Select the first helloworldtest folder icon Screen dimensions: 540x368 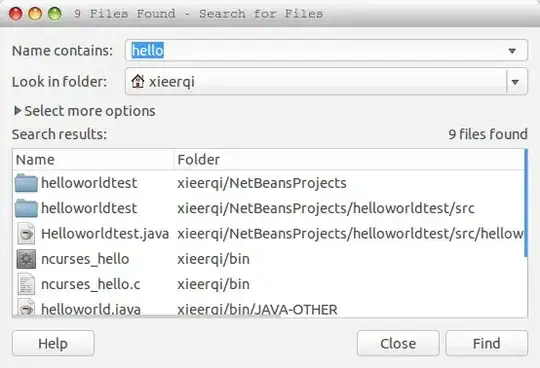26,183
